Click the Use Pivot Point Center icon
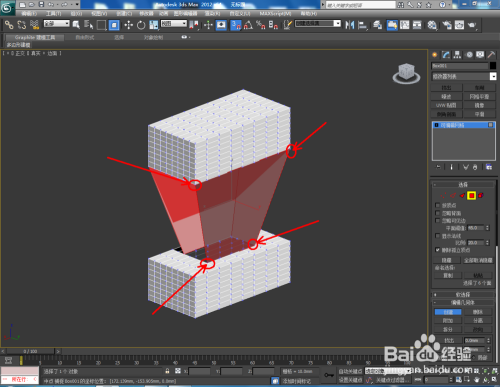Screen dimensions: 500x387 pos(194,25)
